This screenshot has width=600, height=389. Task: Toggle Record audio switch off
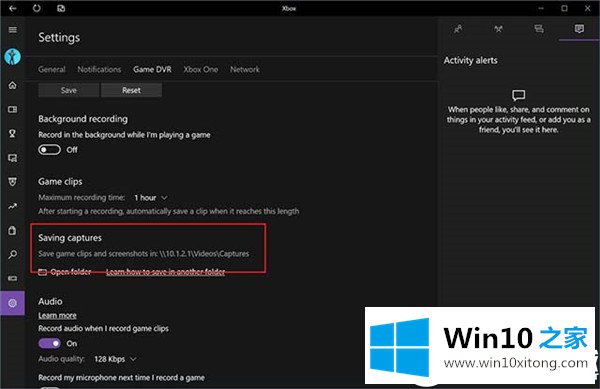(49, 343)
